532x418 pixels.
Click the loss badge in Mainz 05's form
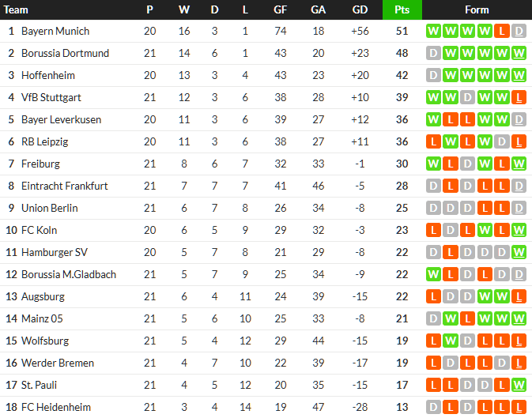pyautogui.click(x=467, y=318)
